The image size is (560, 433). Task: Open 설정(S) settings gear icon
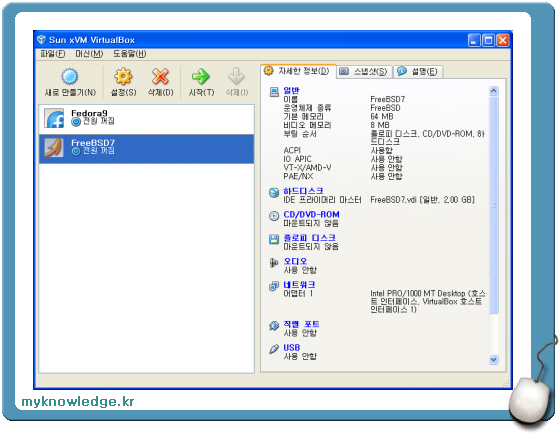123,76
